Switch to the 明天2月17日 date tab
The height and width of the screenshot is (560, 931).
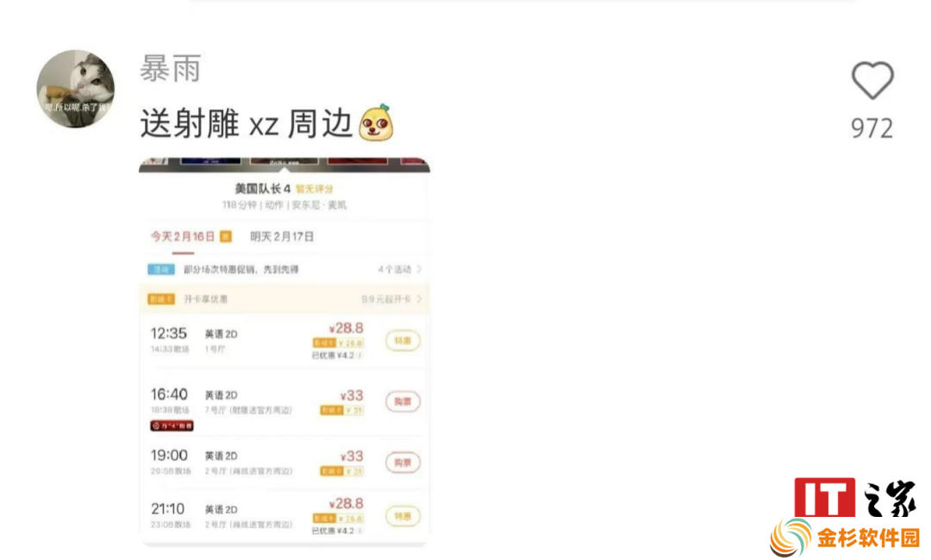click(281, 237)
